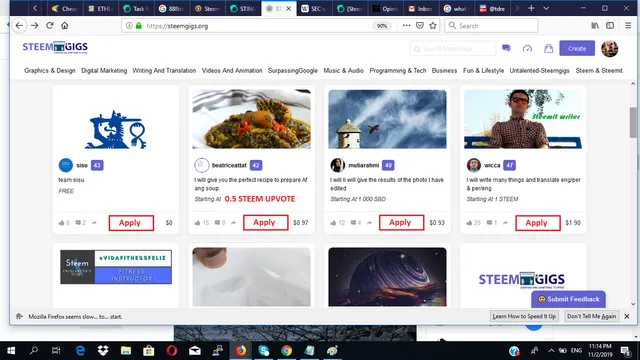Viewport: 640px width, 360px height.
Task: Click the SteemGigs logo
Action: tap(55, 47)
